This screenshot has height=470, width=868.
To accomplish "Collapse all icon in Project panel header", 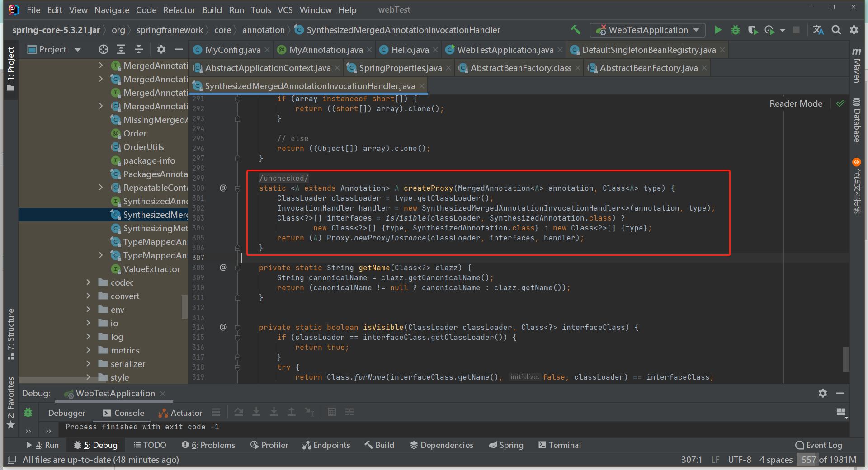I will [x=139, y=49].
